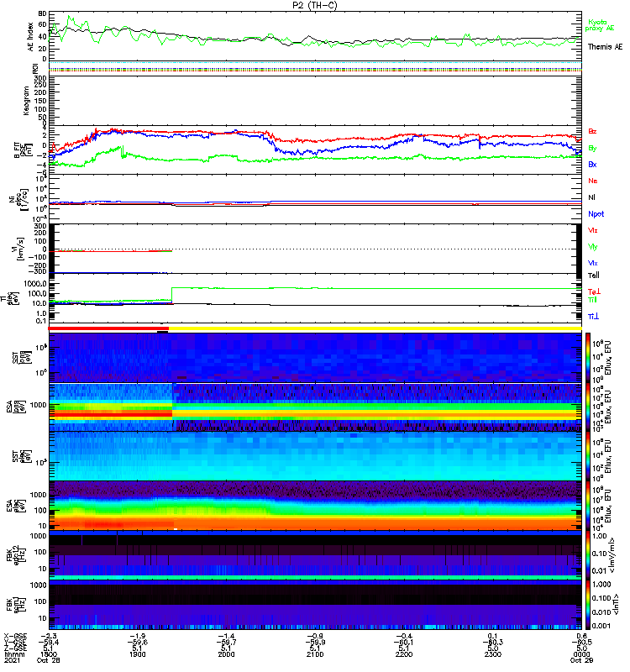Click the SST ion spectrogram colorbar

pos(588,357)
